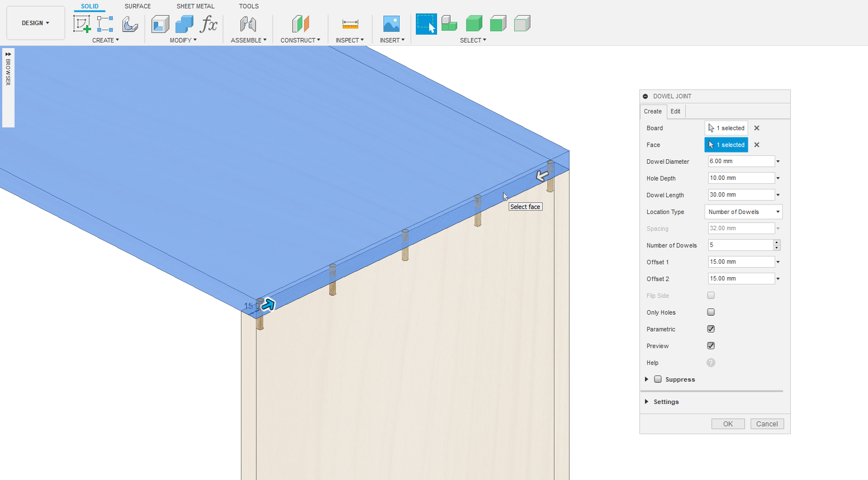
Task: Switch to the Edit tab in dialog
Action: 675,111
